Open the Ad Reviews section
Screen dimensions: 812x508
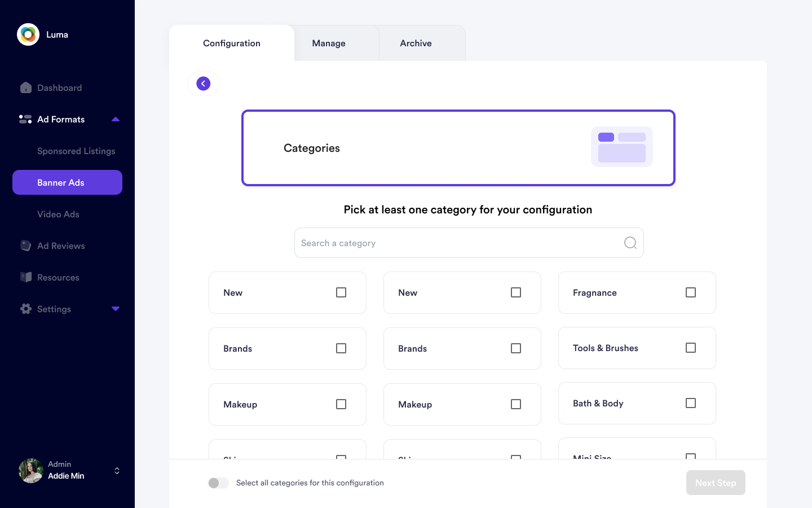click(60, 246)
